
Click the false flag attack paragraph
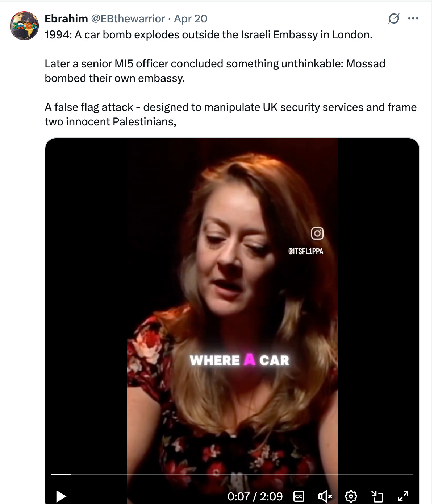(x=230, y=114)
